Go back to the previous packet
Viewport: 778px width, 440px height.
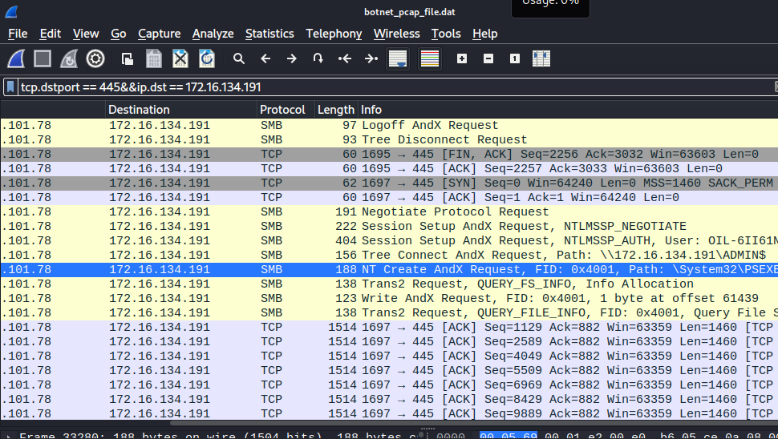click(x=265, y=59)
